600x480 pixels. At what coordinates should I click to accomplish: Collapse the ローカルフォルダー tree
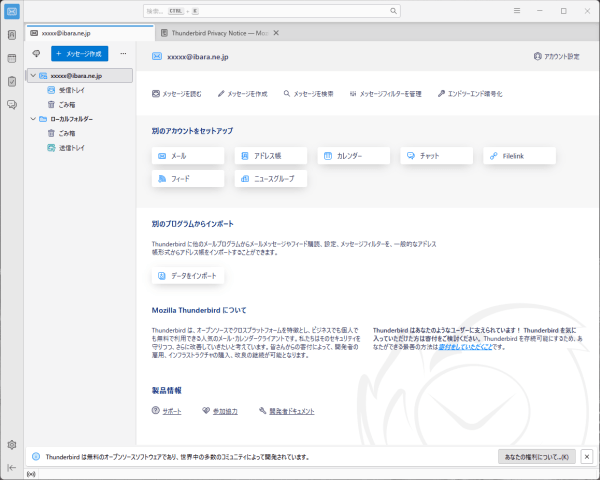point(33,119)
